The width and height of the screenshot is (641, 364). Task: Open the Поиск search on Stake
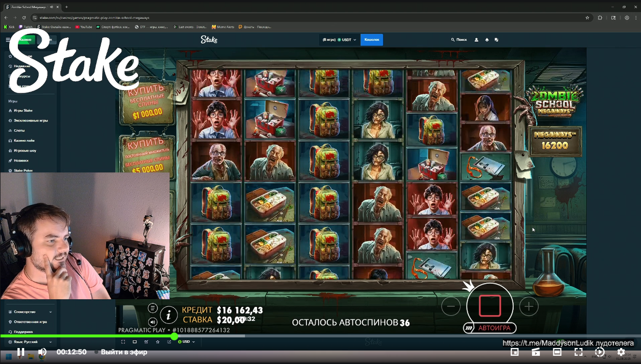pyautogui.click(x=459, y=40)
